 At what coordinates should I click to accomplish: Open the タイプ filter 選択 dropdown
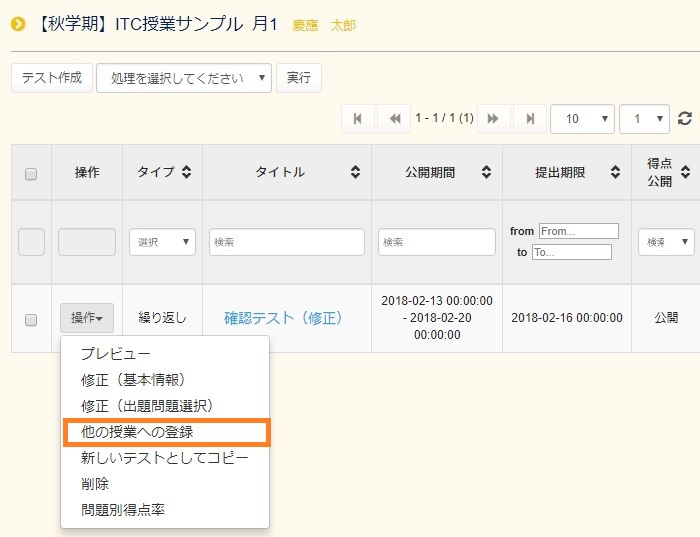162,242
